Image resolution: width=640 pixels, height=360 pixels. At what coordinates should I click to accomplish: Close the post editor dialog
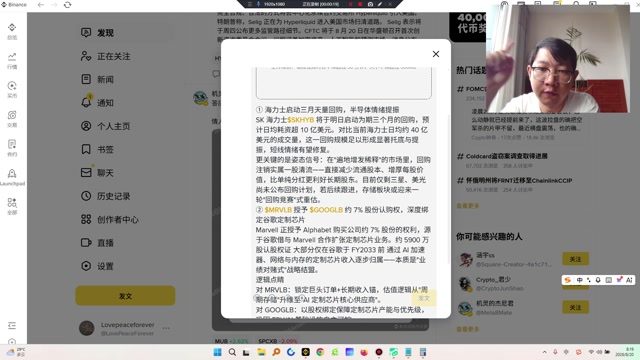point(436,54)
